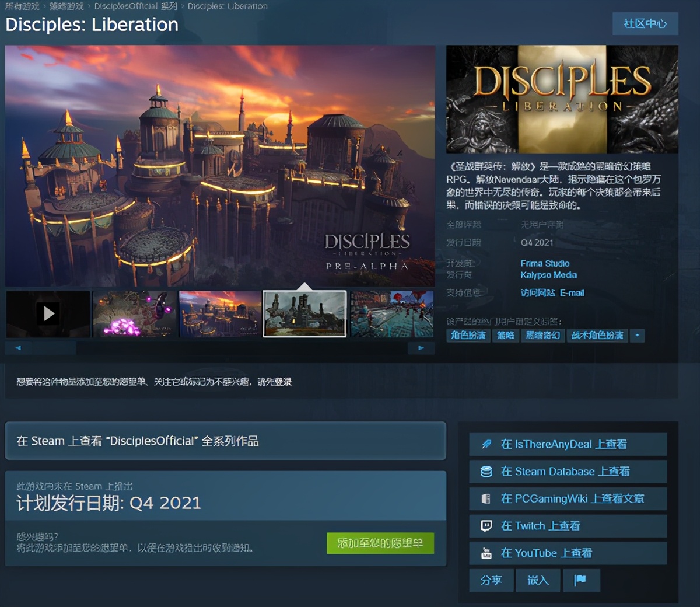Select the 角色扮演 tag
This screenshot has width=700, height=607.
(468, 335)
